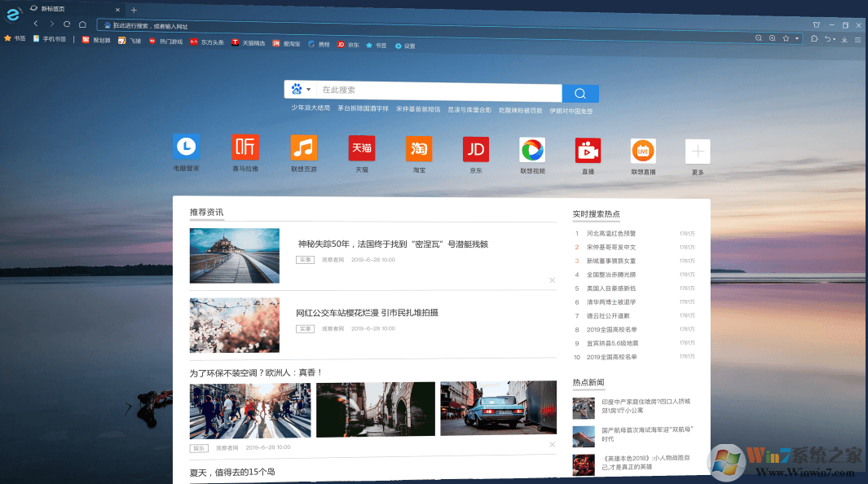Image resolution: width=868 pixels, height=484 pixels.
Task: Open hot news 印度中产家庭住啥房
Action: click(646, 406)
